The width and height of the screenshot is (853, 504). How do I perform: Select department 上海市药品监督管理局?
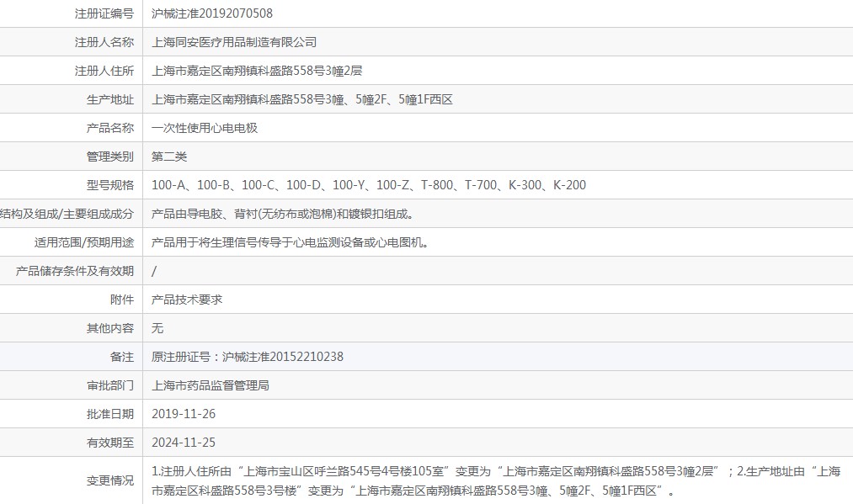pyautogui.click(x=210, y=385)
